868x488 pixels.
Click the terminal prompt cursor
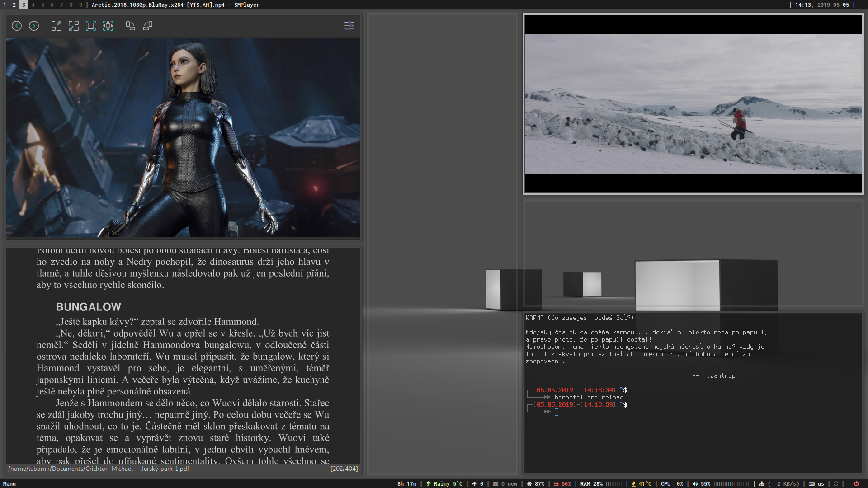click(x=557, y=412)
